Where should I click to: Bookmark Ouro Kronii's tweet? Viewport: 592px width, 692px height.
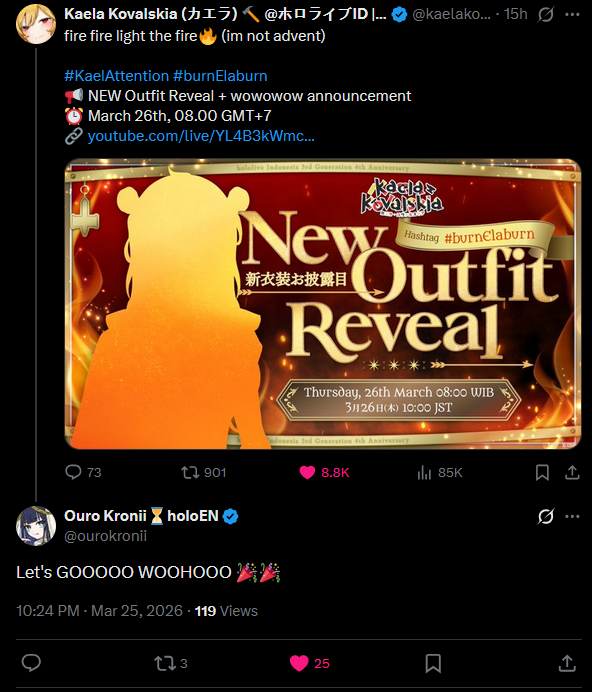click(433, 663)
